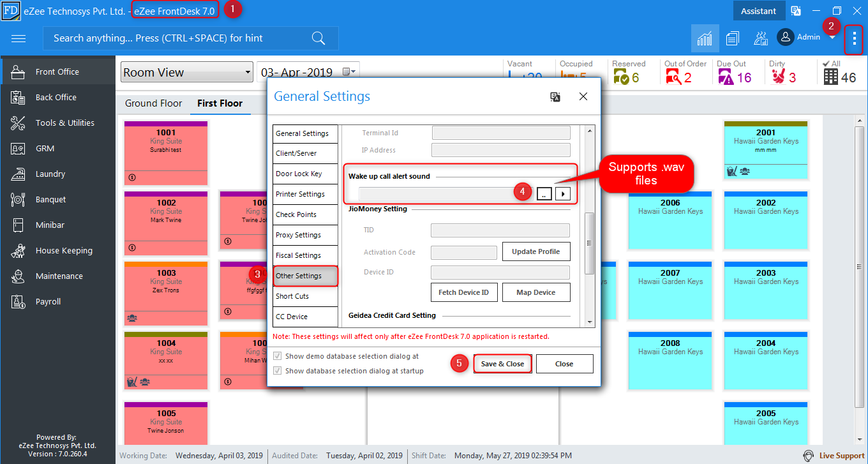Open the reports documents icon
The width and height of the screenshot is (868, 464).
[733, 38]
